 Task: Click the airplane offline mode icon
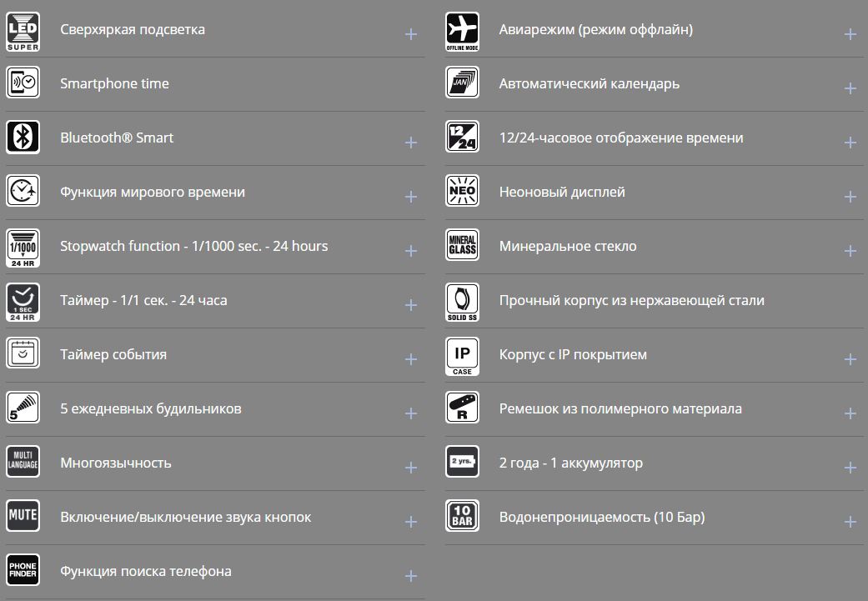462,30
